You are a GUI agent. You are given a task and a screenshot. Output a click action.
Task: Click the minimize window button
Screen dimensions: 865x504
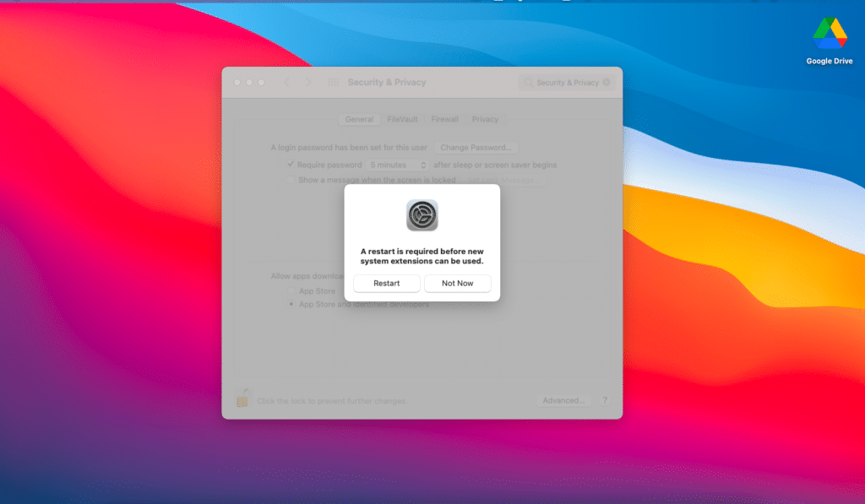(x=249, y=82)
